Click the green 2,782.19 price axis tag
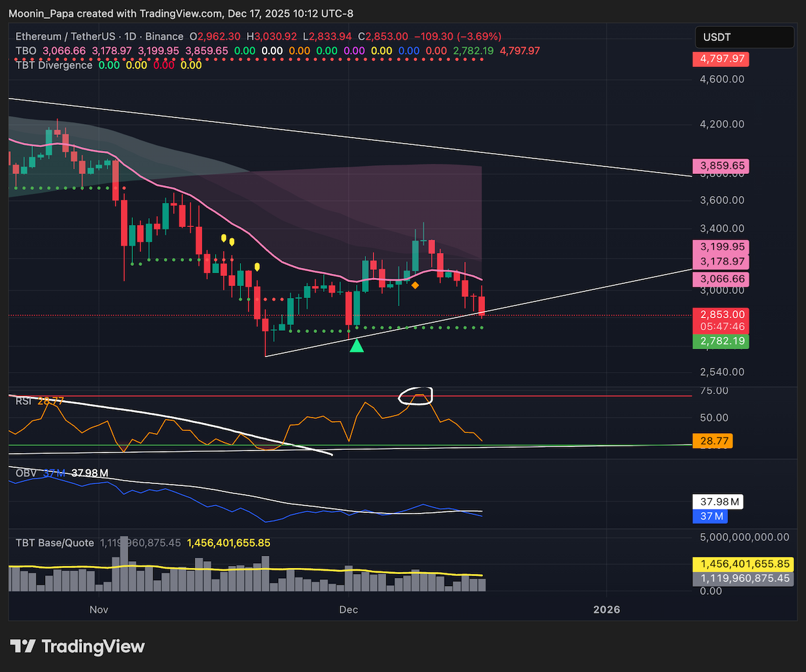The width and height of the screenshot is (806, 672). [720, 341]
